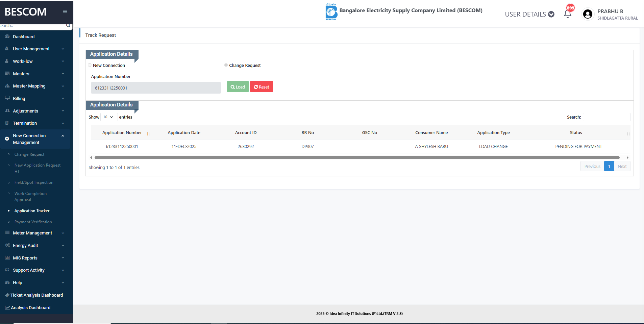This screenshot has height=324, width=644.
Task: Open Payment Verification submenu item
Action: click(x=33, y=222)
